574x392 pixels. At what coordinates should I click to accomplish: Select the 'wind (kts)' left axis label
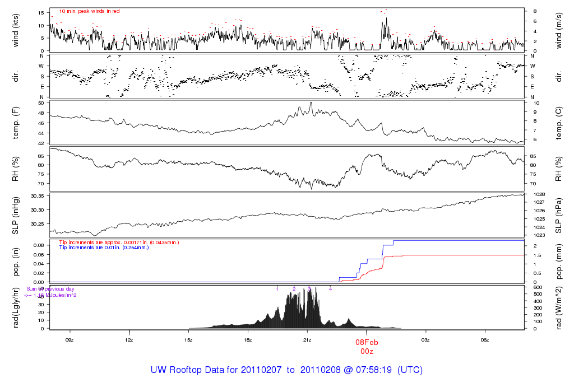point(15,31)
